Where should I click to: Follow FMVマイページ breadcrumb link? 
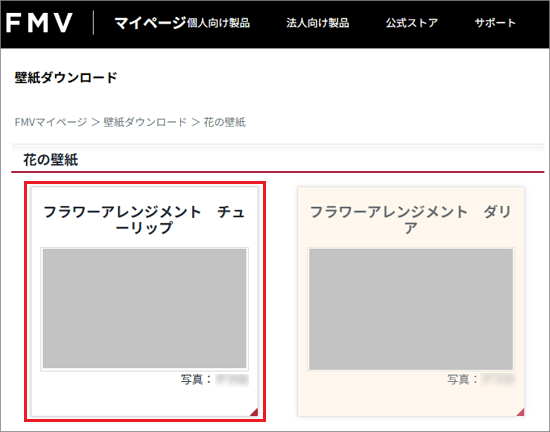coord(51,122)
